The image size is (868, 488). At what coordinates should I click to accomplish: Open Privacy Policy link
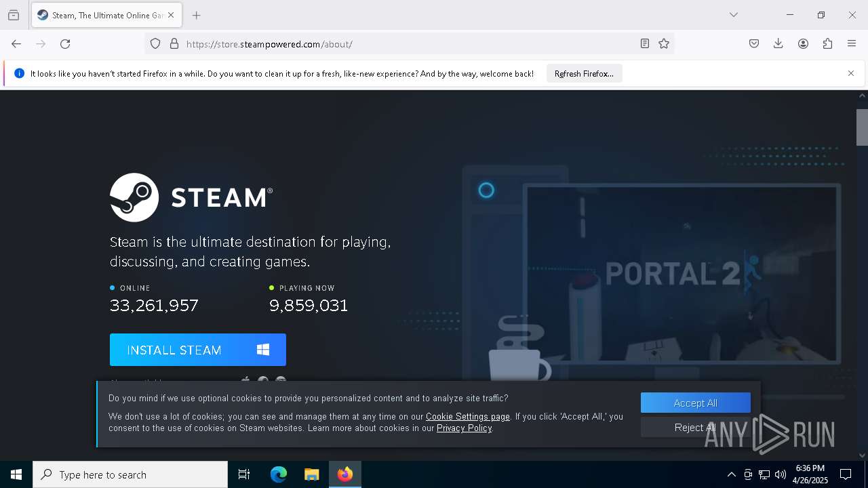pyautogui.click(x=465, y=428)
